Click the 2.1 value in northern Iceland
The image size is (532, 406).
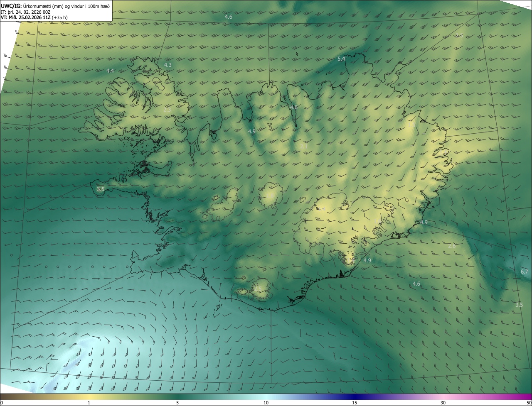(x=304, y=147)
